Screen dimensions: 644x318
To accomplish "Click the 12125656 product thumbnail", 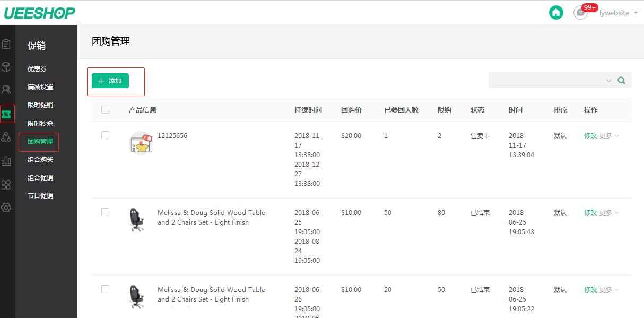I will [141, 142].
